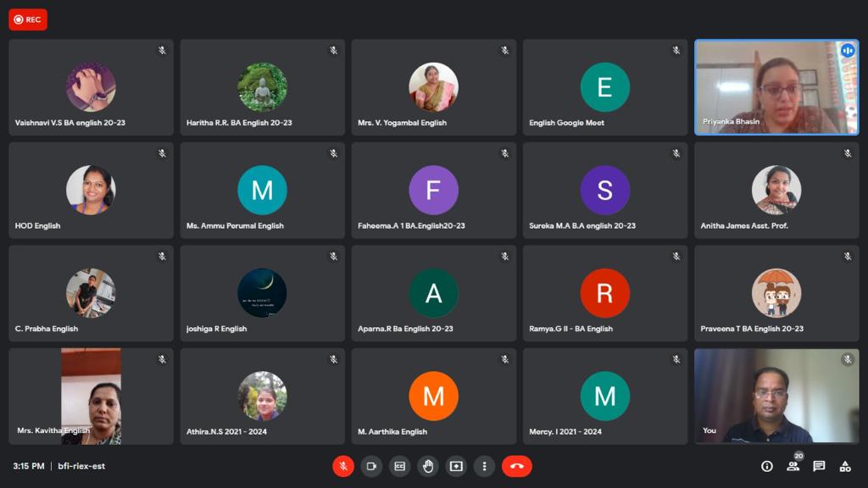
Task: Raise hand in the meeting
Action: pyautogui.click(x=428, y=466)
